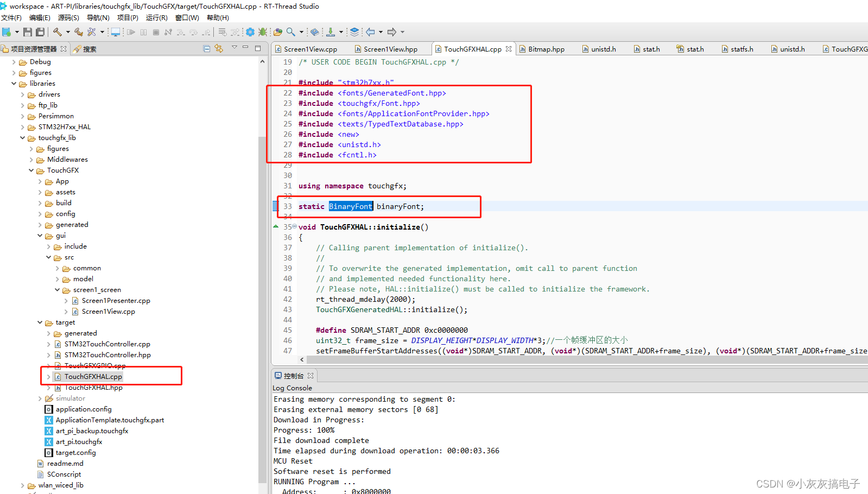Viewport: 868px width, 494px height.
Task: Click the highlighted BinaryFont word on line 33
Action: coord(351,206)
